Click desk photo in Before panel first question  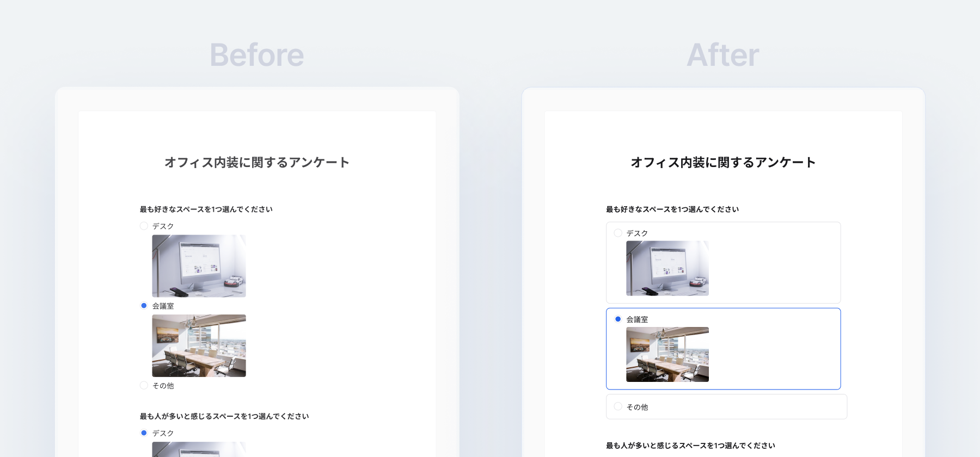tap(199, 266)
